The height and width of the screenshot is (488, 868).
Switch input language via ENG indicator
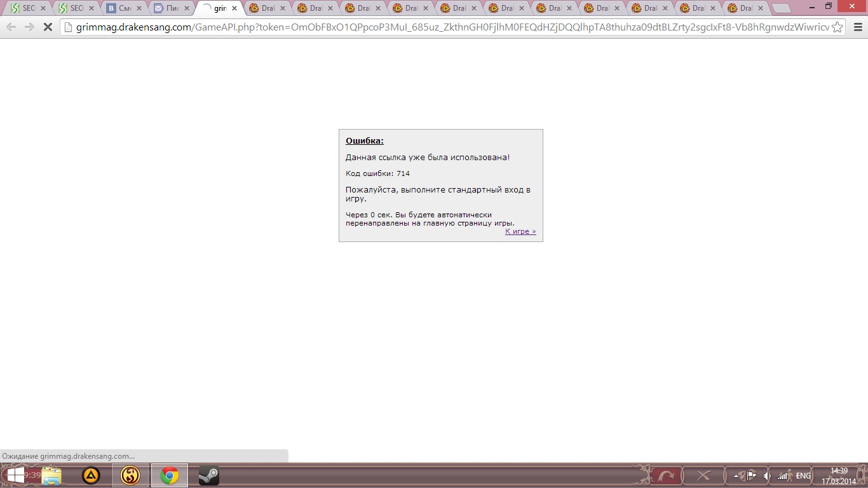[x=803, y=475]
